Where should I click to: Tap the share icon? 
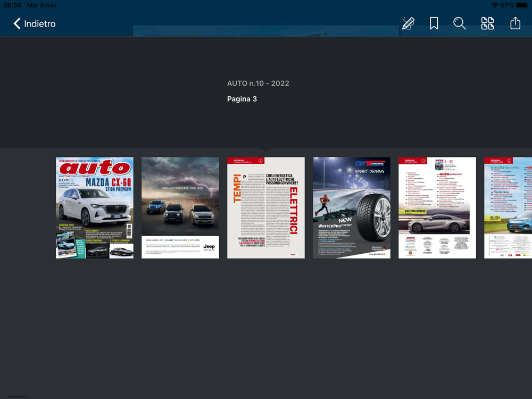515,23
